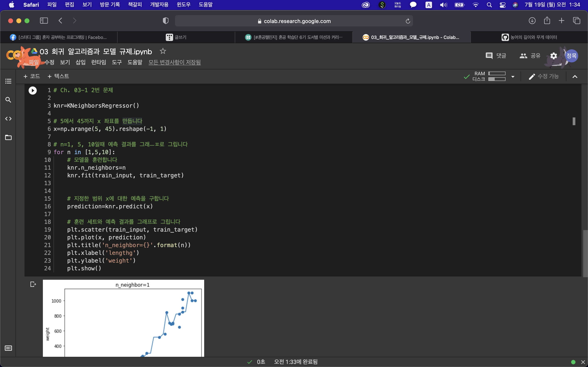Open the table of contents sidebar icon

click(8, 81)
